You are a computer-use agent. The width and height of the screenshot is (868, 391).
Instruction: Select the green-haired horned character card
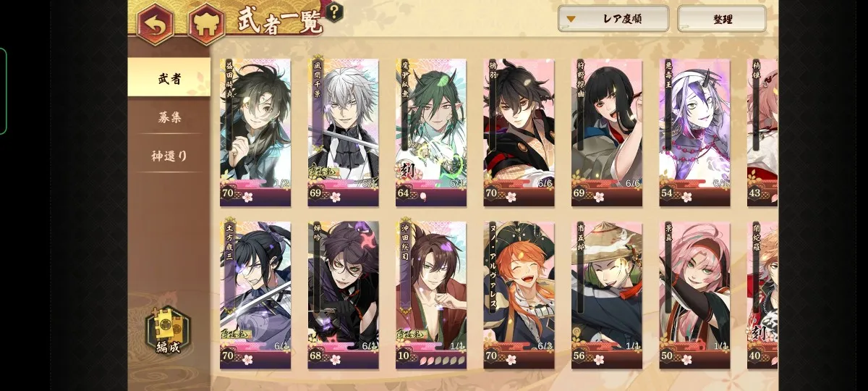click(431, 133)
